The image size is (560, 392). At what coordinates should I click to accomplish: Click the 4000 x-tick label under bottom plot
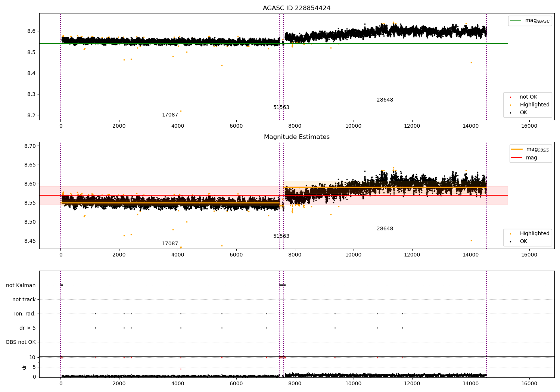coord(178,383)
